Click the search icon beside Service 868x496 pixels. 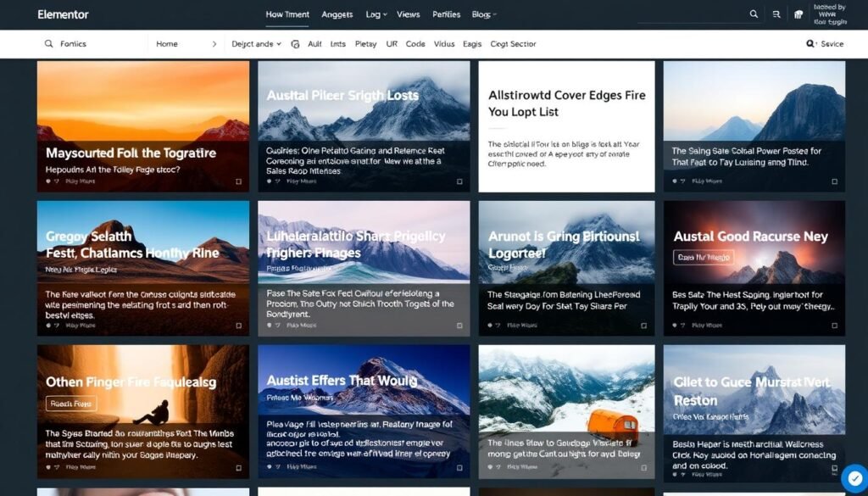tap(811, 44)
